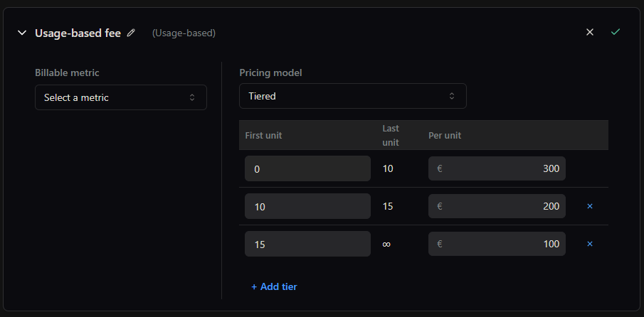Click the first unit field showing 10
644x317 pixels.
[x=307, y=206]
